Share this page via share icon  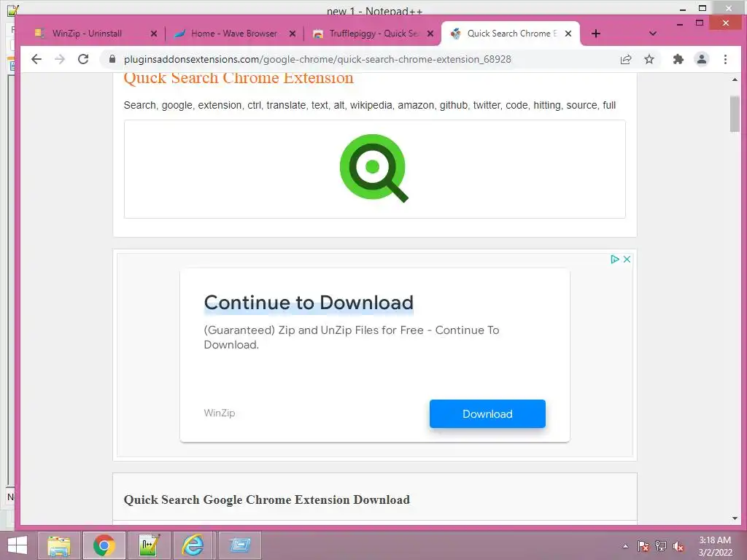(625, 60)
